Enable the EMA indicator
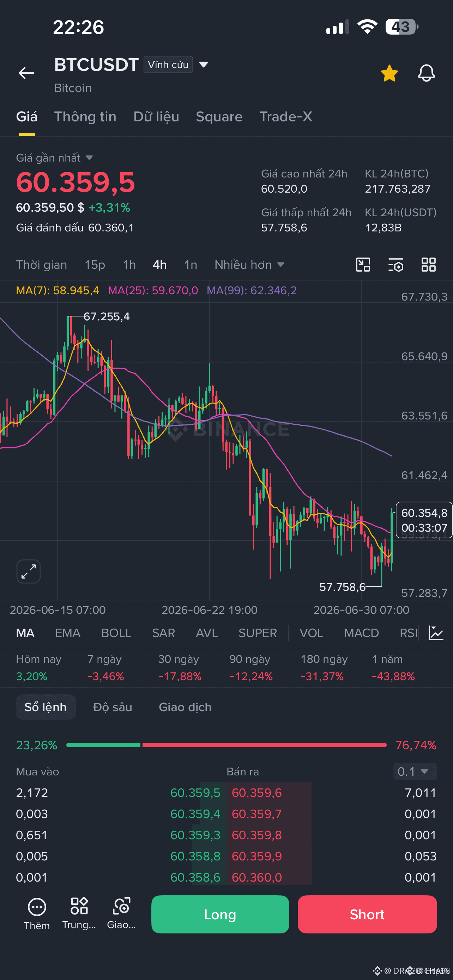This screenshot has width=453, height=980. click(68, 633)
